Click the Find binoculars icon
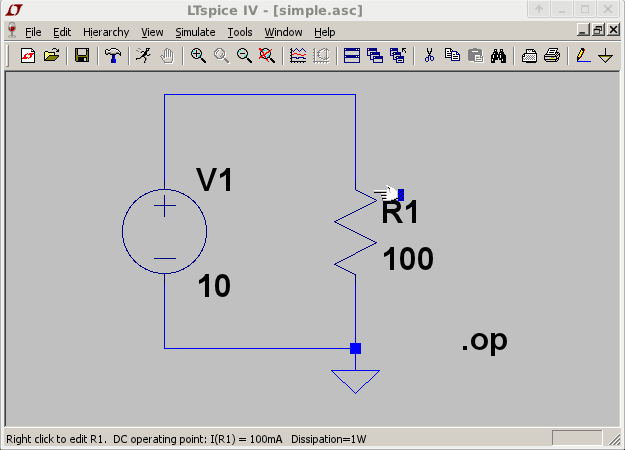This screenshot has height=450, width=625. point(498,55)
